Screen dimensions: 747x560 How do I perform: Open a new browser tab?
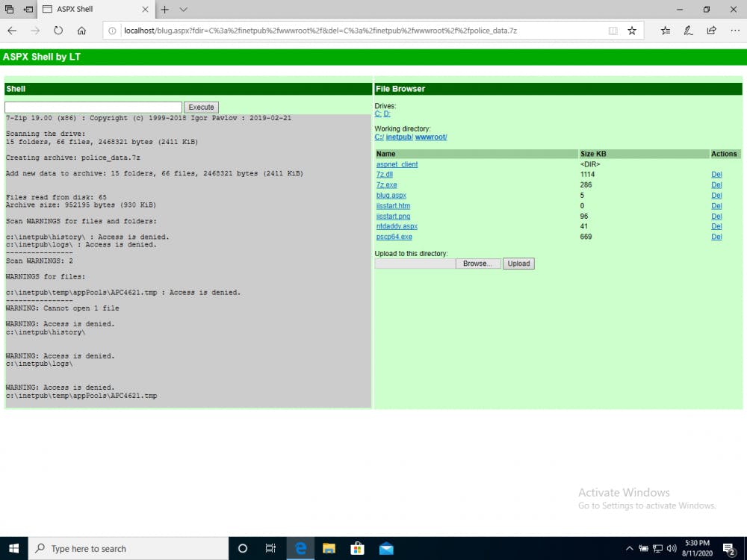pos(163,10)
